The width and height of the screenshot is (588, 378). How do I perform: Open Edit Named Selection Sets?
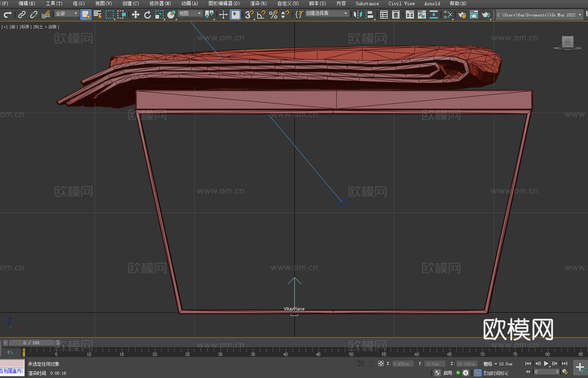click(x=299, y=14)
